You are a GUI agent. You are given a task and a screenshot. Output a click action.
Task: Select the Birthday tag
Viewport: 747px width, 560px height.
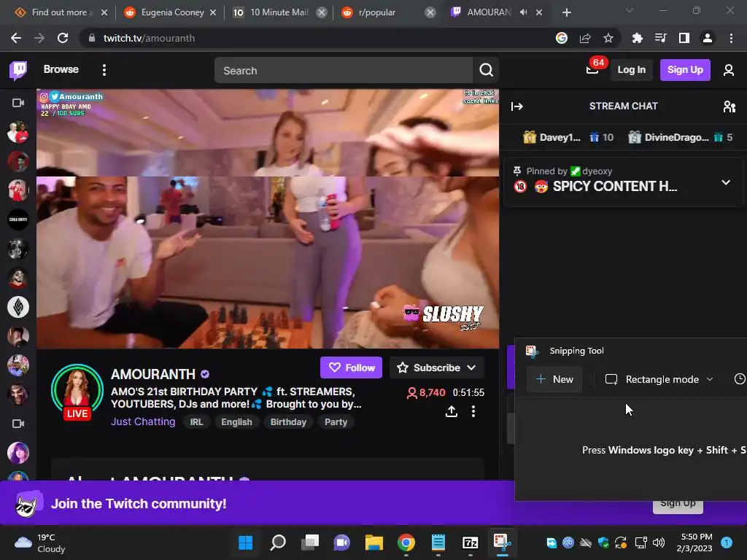pyautogui.click(x=288, y=422)
